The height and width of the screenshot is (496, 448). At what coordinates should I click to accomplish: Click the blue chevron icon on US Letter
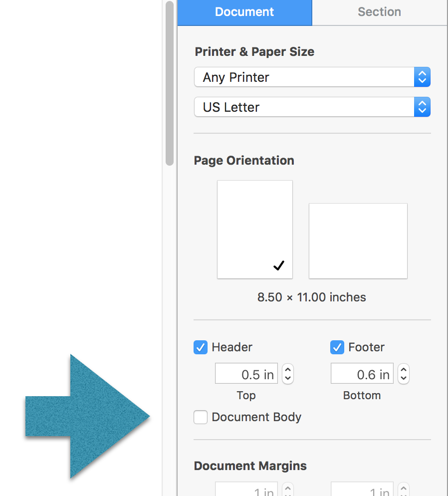422,107
